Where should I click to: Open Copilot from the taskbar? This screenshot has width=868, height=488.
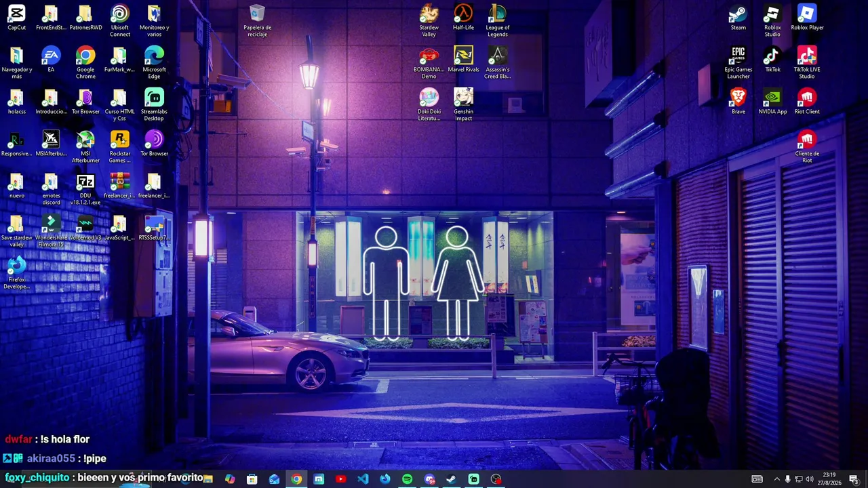click(230, 479)
